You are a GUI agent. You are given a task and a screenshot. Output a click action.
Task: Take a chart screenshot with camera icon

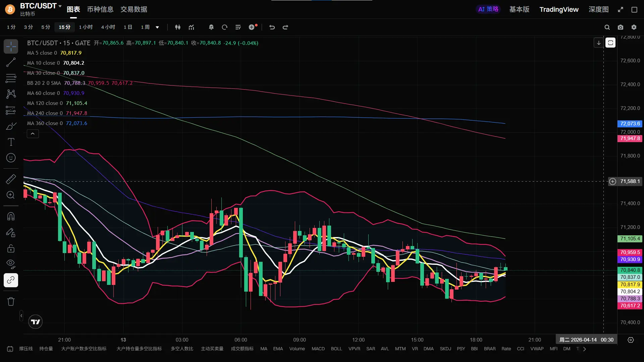pyautogui.click(x=621, y=27)
